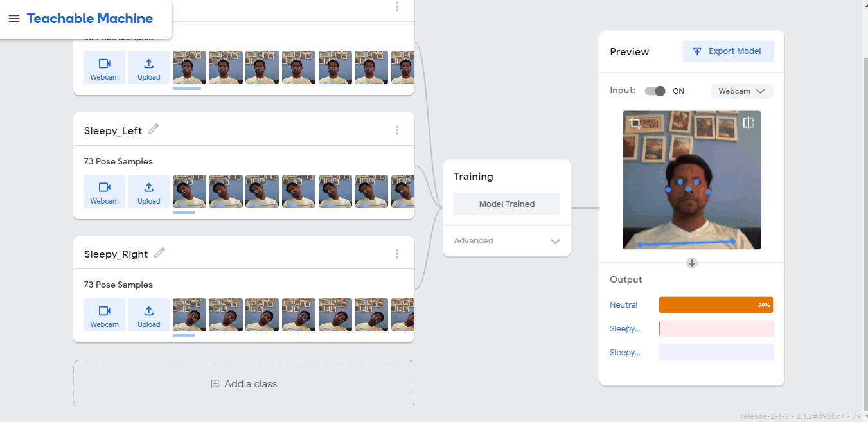Click Webcam button in Sleepy_Left class

pyautogui.click(x=104, y=191)
